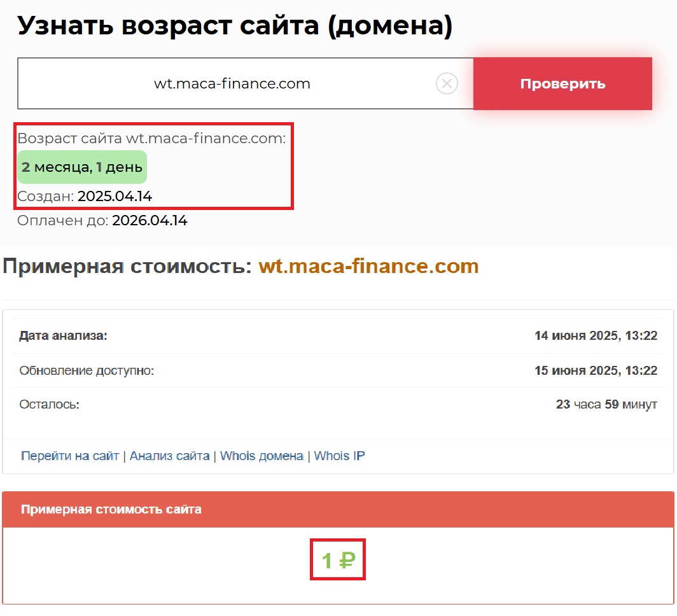677x616 pixels.
Task: Follow the Whois домена link
Action: pos(262,456)
